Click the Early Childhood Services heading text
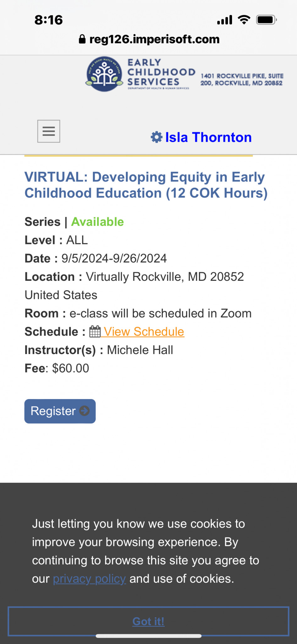Image resolution: width=297 pixels, height=644 pixels. [161, 73]
